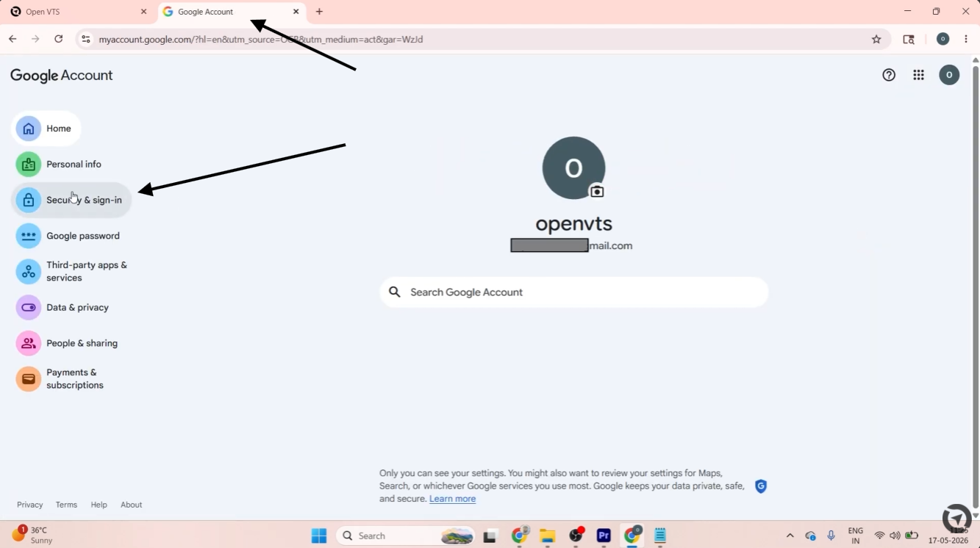The width and height of the screenshot is (980, 548).
Task: Open the Google apps grid
Action: coord(918,75)
